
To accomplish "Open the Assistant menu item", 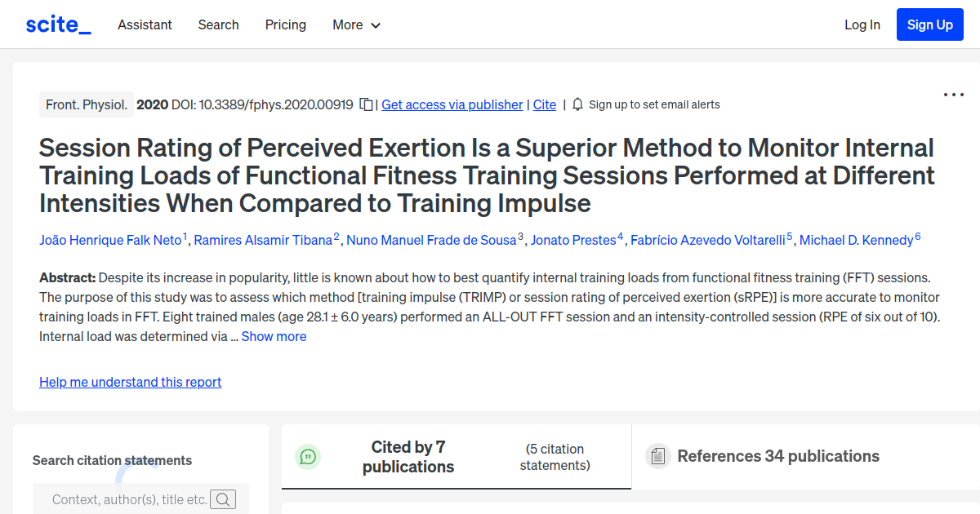I will [145, 24].
